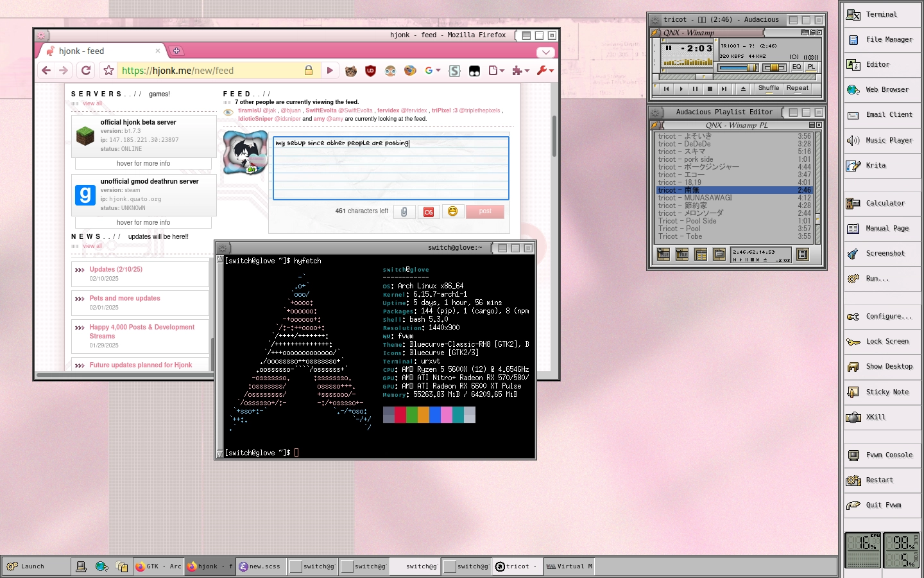Click remove file button in playlist editor
Screen dimensions: 924x578
click(682, 254)
